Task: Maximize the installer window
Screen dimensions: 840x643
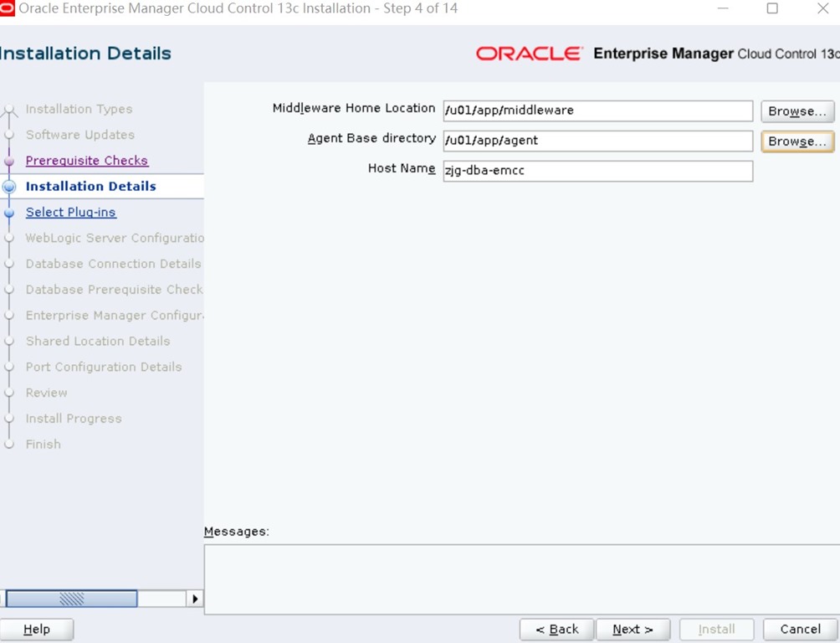Action: 772,8
